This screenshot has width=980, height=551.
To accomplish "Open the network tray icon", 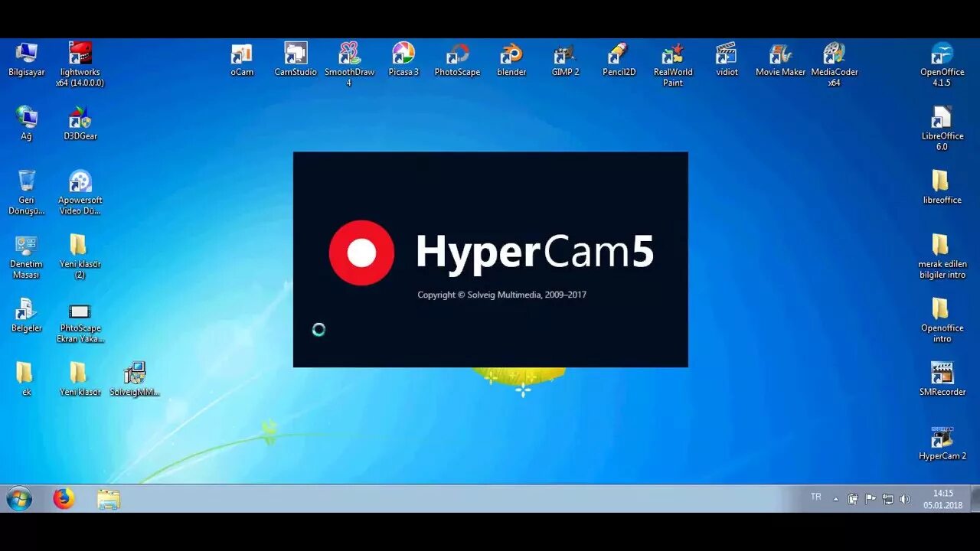I will (888, 499).
